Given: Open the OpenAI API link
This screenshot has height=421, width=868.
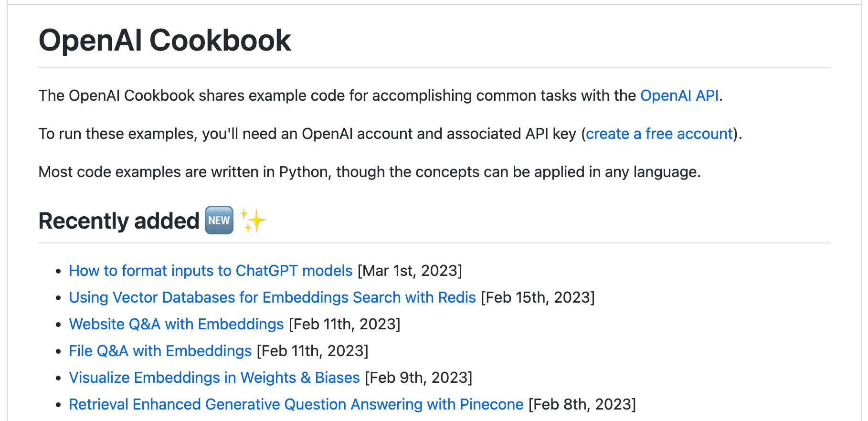Looking at the screenshot, I should coord(679,95).
